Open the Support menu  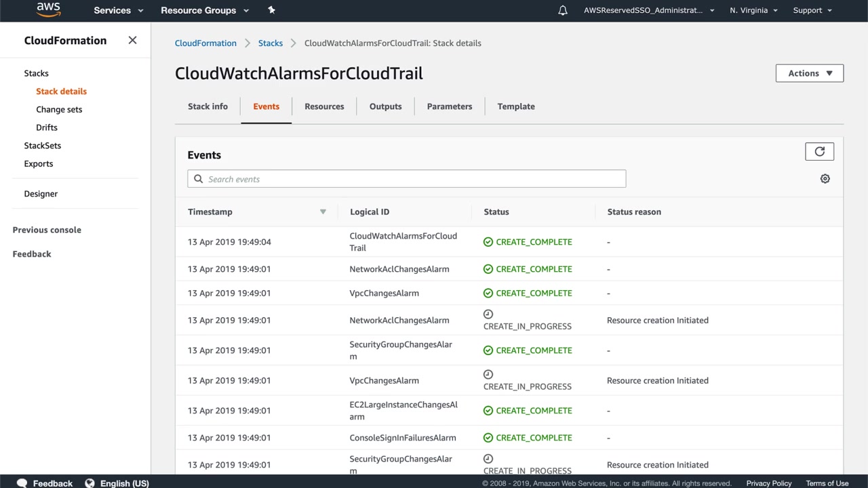point(812,10)
